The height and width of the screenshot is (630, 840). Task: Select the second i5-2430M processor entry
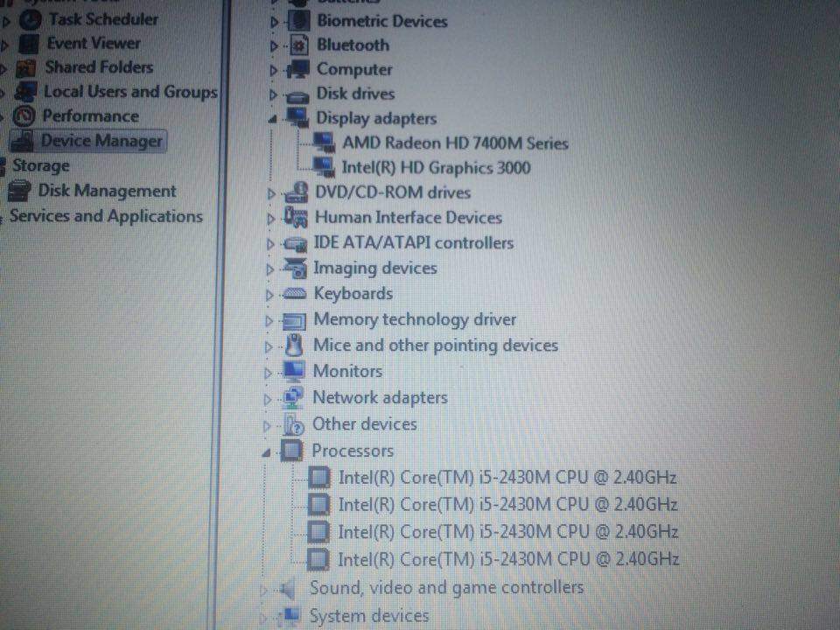[x=507, y=504]
